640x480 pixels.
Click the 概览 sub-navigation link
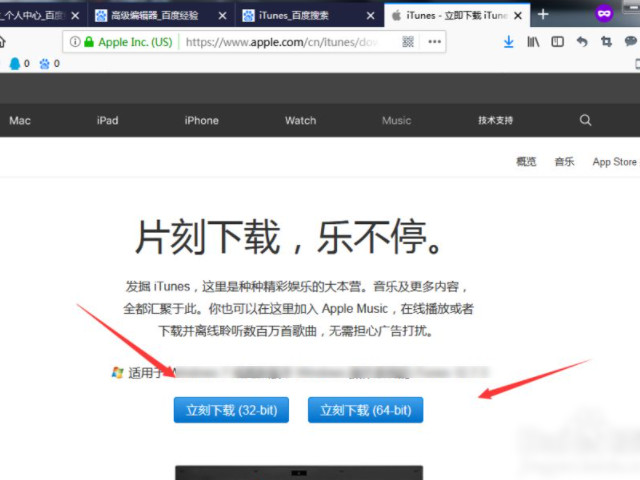tap(526, 162)
